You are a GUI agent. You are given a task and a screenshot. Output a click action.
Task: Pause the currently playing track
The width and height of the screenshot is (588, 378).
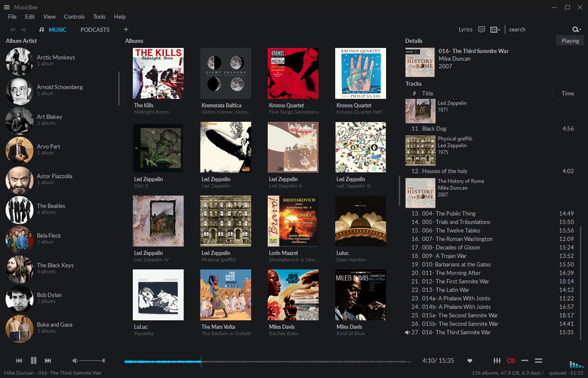(x=34, y=360)
